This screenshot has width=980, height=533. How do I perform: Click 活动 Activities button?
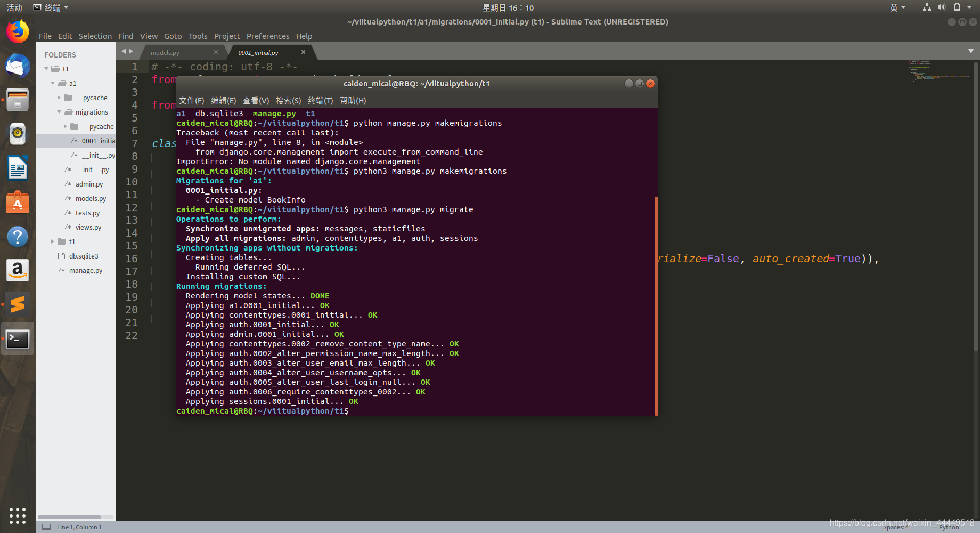point(14,7)
